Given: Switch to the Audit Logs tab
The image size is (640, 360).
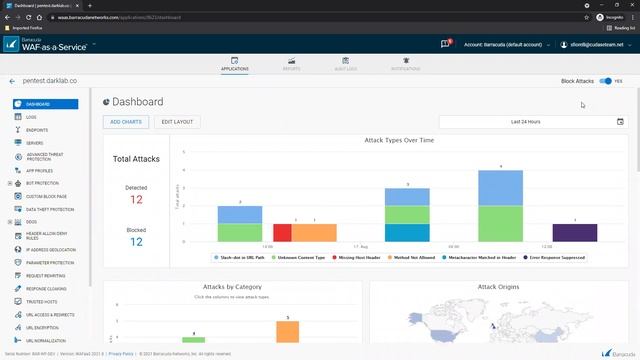Looking at the screenshot, I should [x=345, y=64].
